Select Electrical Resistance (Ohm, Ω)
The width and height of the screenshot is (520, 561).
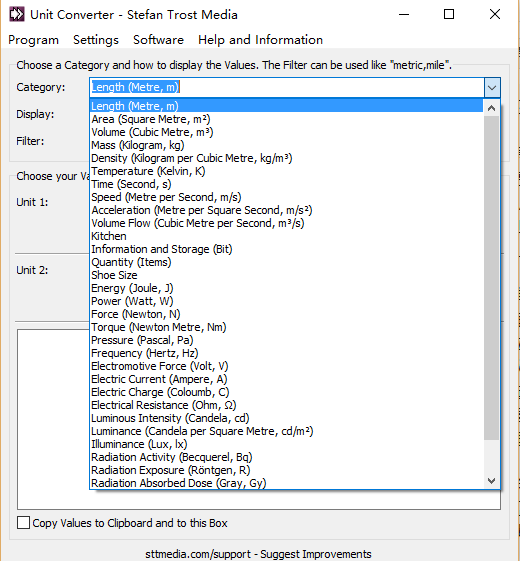click(x=286, y=405)
